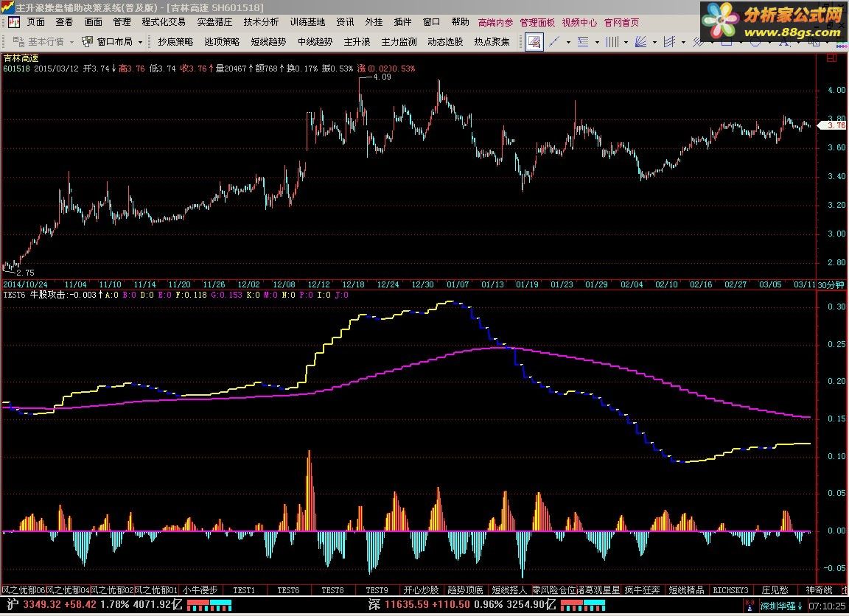
Task: Click the 动态选股 toolbar button
Action: [445, 42]
